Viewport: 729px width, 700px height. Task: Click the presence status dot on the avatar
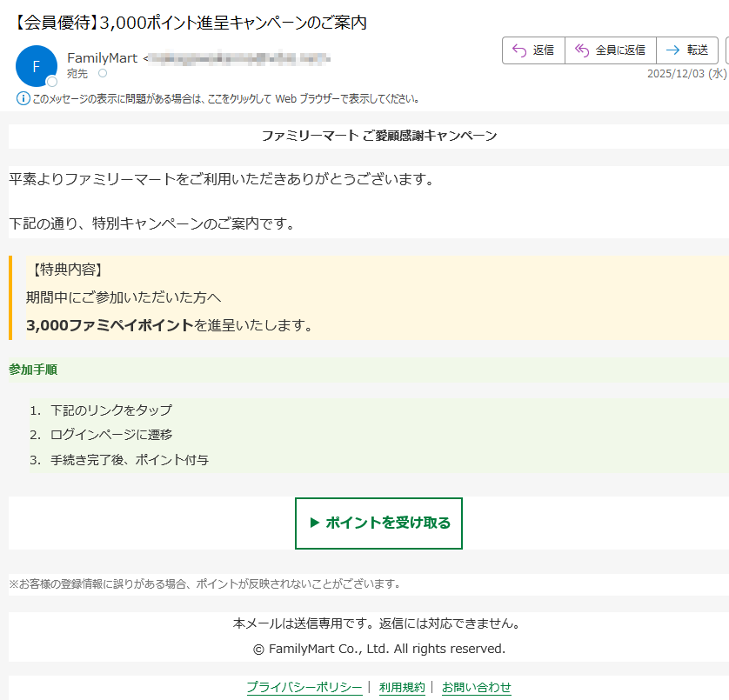click(51, 82)
